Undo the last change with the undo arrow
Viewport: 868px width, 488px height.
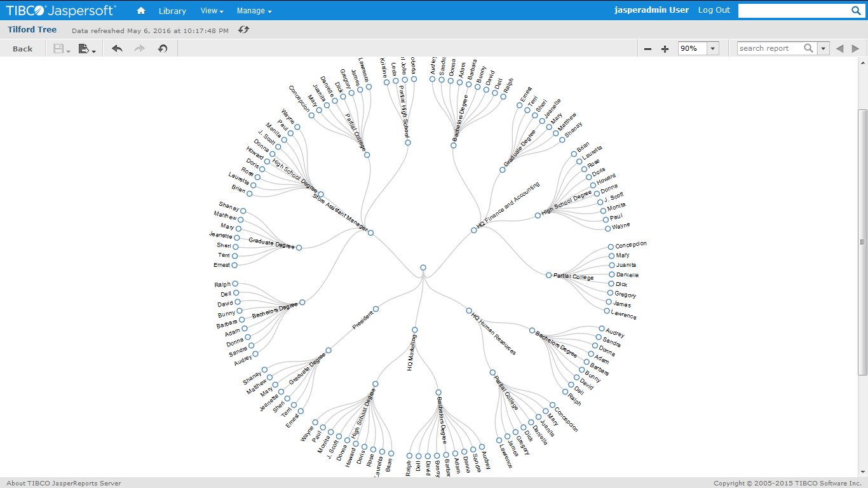point(117,48)
